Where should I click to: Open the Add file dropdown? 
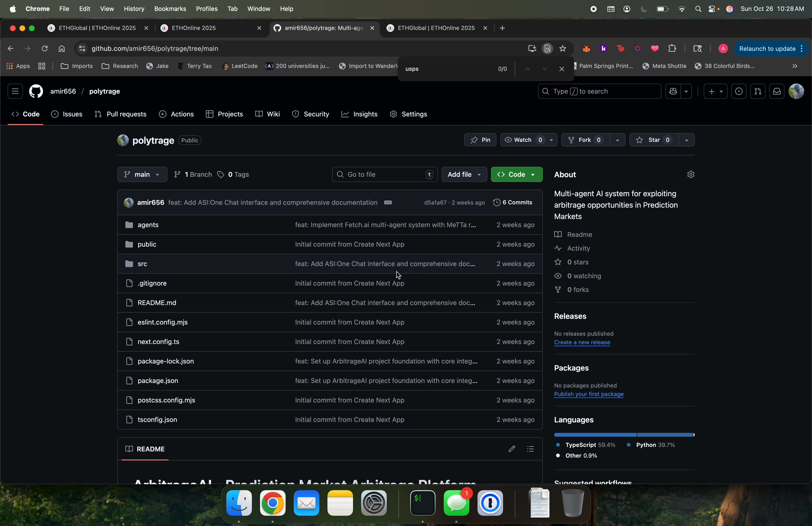click(464, 175)
